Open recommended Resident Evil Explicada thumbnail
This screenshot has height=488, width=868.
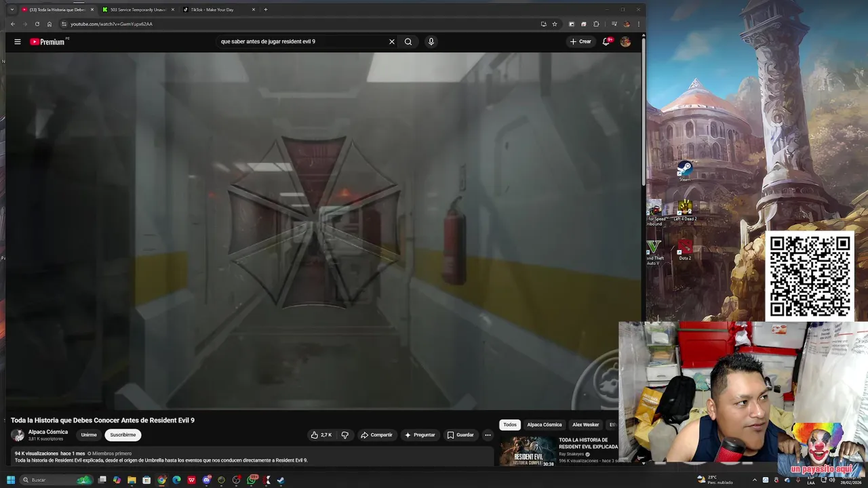(528, 451)
